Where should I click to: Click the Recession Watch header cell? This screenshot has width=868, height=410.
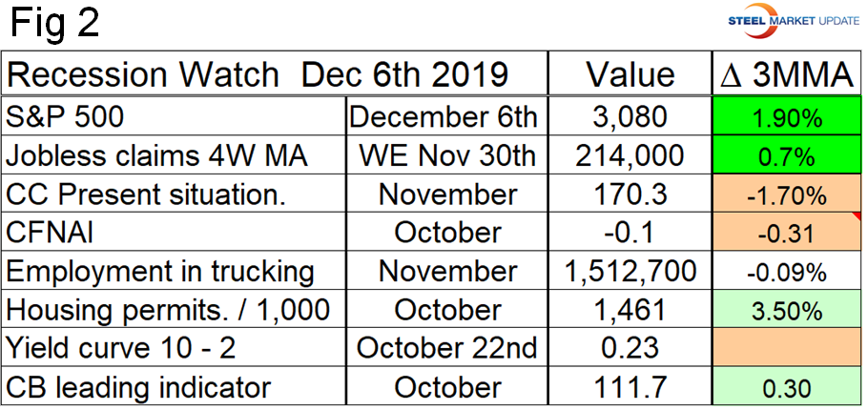[x=258, y=76]
